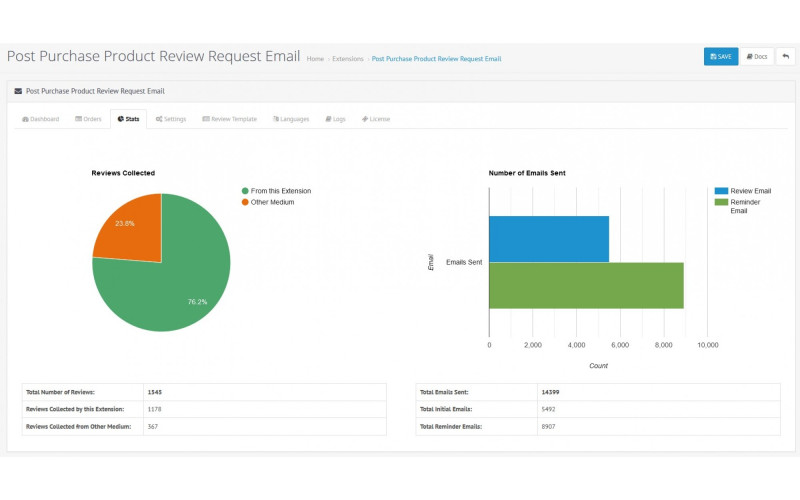Open the Settings tab

pyautogui.click(x=170, y=119)
